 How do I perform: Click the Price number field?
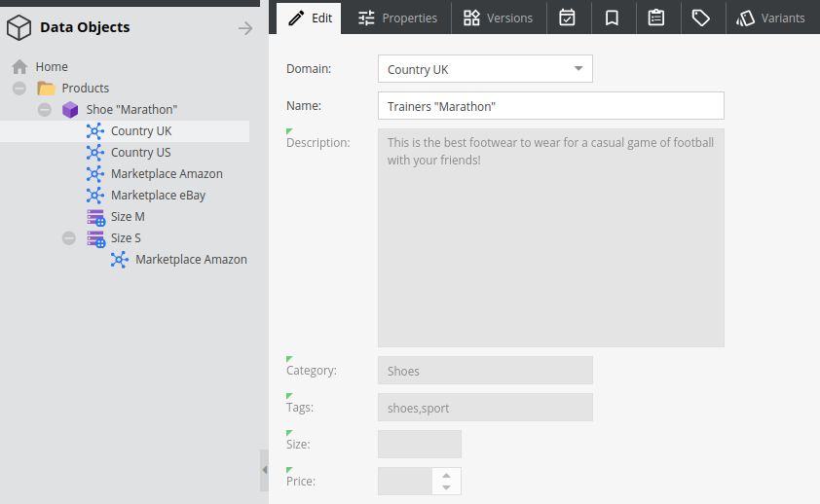(x=406, y=481)
